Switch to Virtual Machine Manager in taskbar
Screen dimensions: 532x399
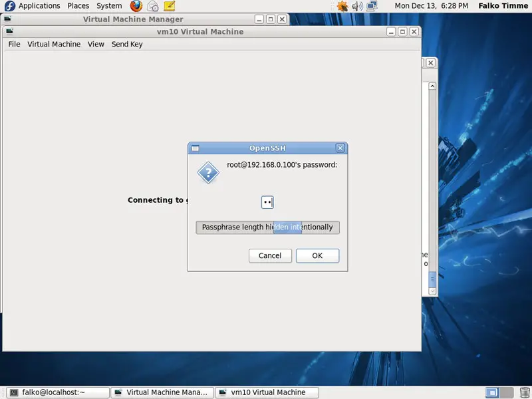162,392
